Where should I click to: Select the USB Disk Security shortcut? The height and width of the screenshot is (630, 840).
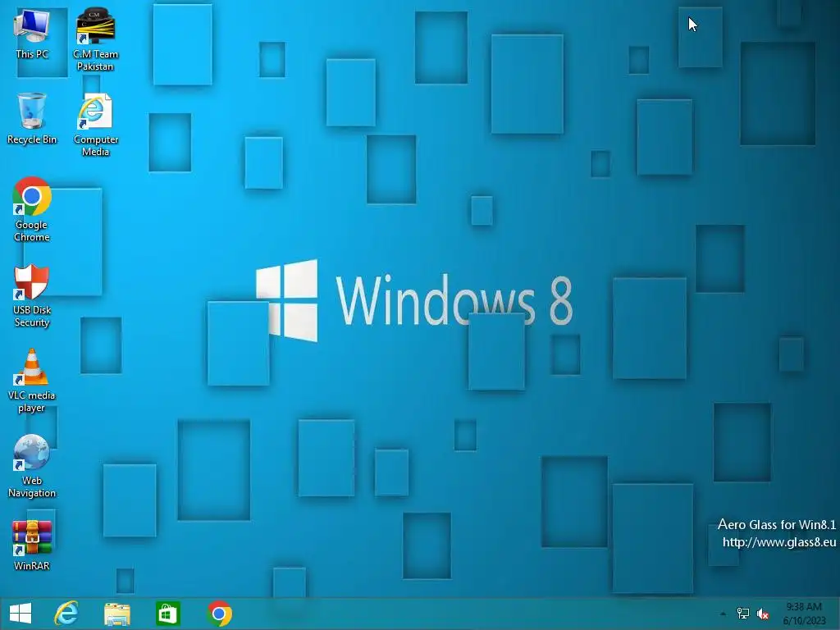point(32,295)
